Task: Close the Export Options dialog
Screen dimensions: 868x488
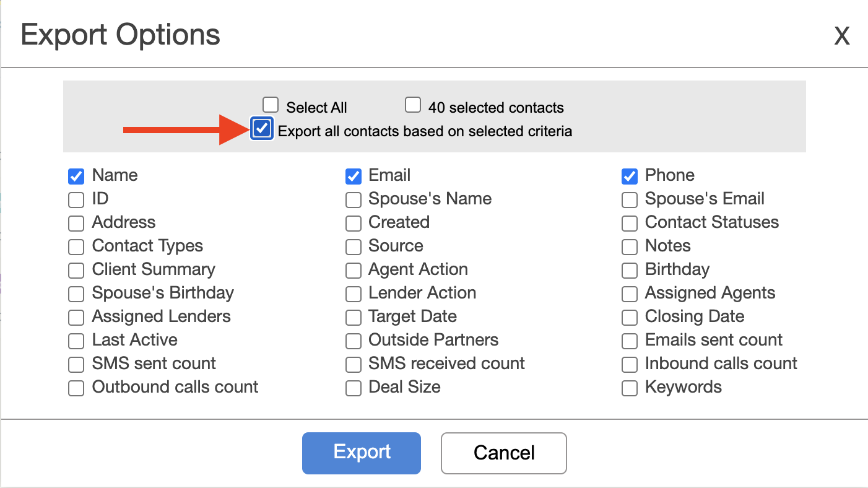Action: coord(841,37)
